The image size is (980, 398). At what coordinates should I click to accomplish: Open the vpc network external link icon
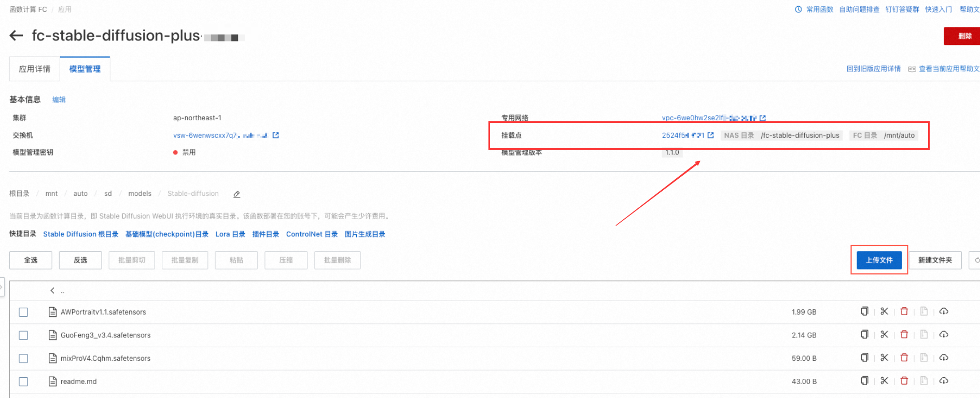click(763, 118)
